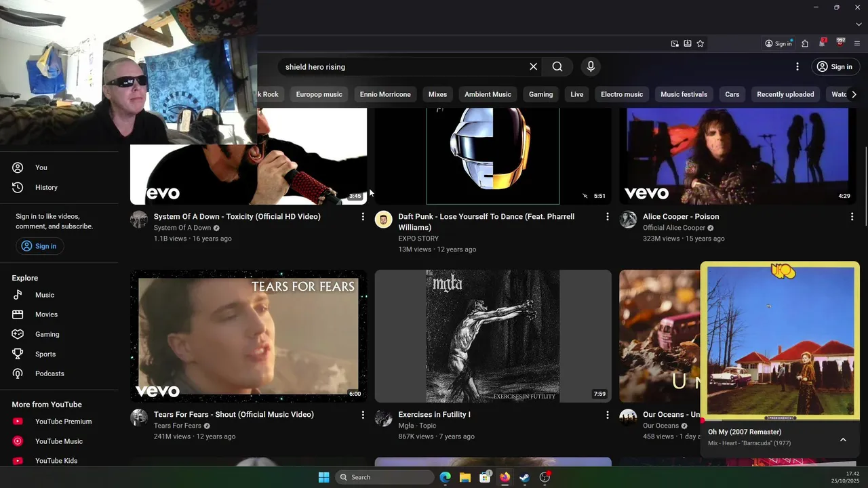Show more filter chips with right arrow
Screen dimensions: 868x488
click(x=854, y=94)
